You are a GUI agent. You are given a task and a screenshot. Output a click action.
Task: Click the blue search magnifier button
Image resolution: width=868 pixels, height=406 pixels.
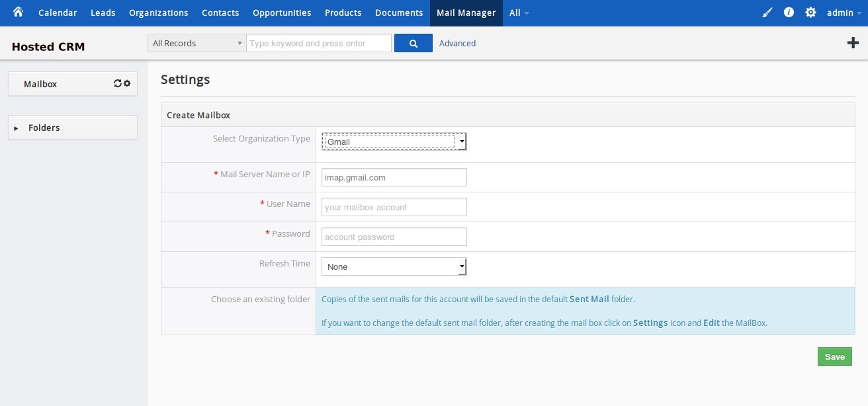(x=413, y=44)
